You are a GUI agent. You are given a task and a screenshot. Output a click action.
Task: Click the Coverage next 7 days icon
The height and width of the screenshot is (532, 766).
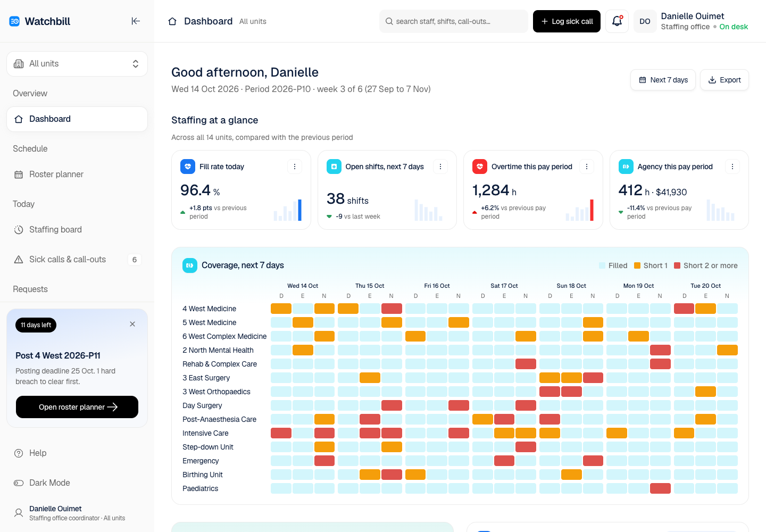[190, 265]
